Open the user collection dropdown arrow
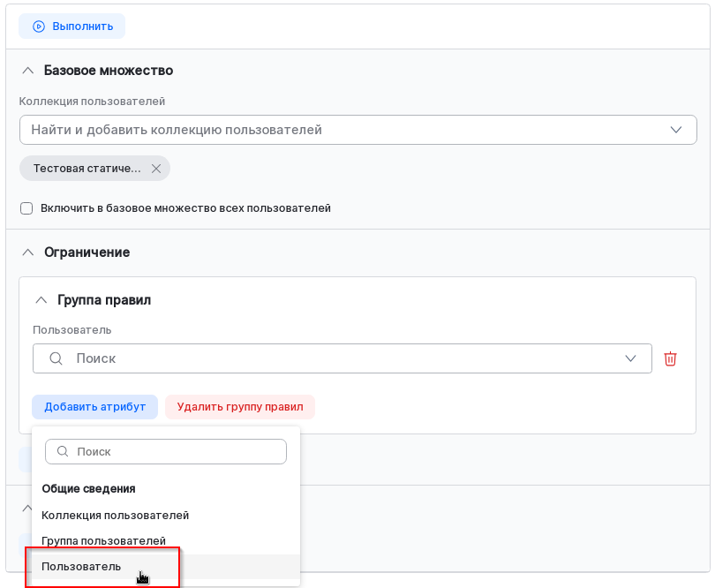This screenshot has width=715, height=588. (x=676, y=130)
